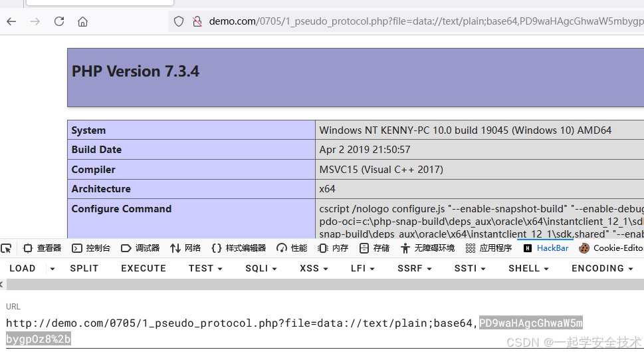Click the Build Date row label
Image resolution: width=644 pixels, height=354 pixels.
click(x=96, y=150)
